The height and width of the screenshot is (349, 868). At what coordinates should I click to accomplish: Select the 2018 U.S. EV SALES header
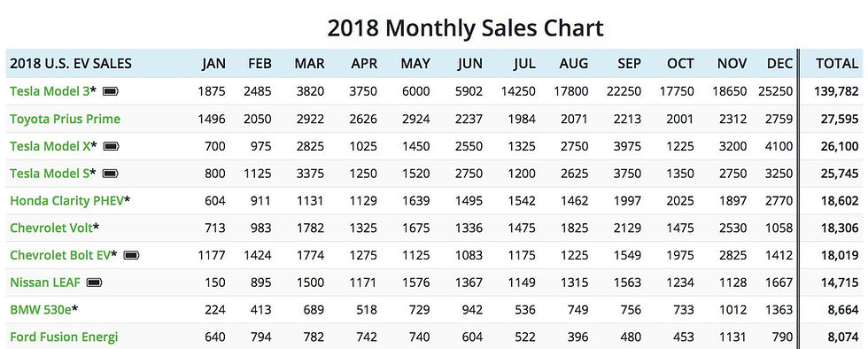tap(71, 64)
